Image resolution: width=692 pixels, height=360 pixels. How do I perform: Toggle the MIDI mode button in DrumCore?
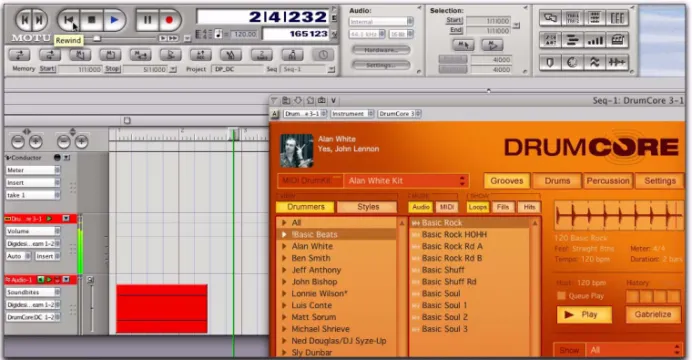[447, 207]
